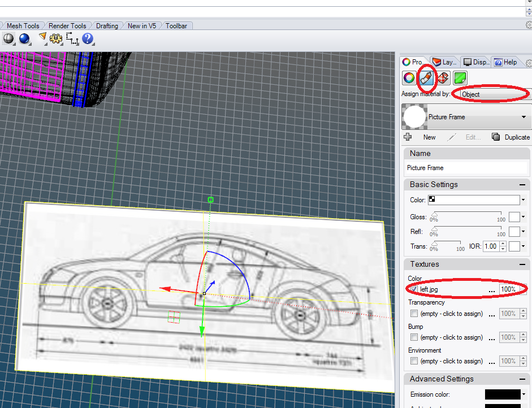Switch to the Render Tools tab
Image resolution: width=532 pixels, height=408 pixels.
point(67,26)
